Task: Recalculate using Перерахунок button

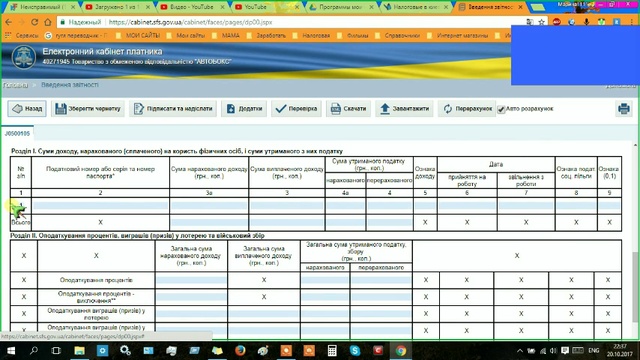Action: [467, 109]
